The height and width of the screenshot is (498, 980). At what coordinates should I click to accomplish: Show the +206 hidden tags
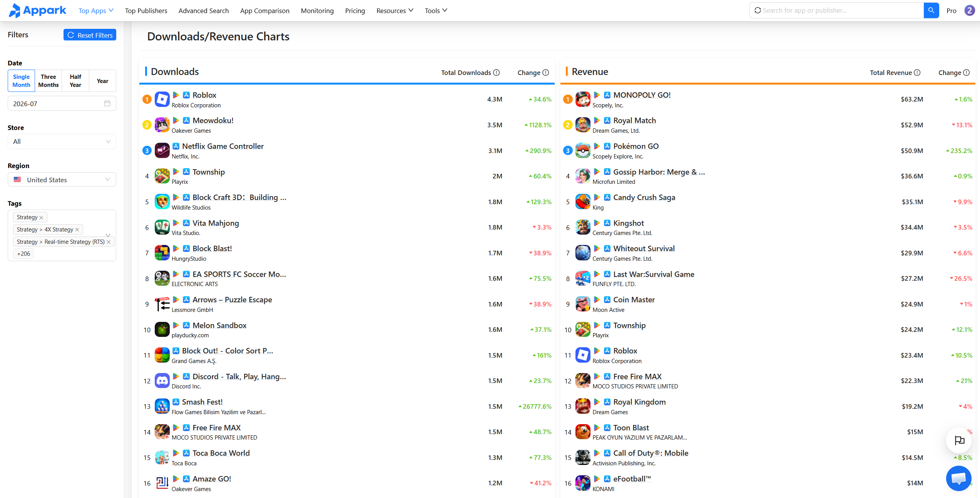tap(23, 254)
